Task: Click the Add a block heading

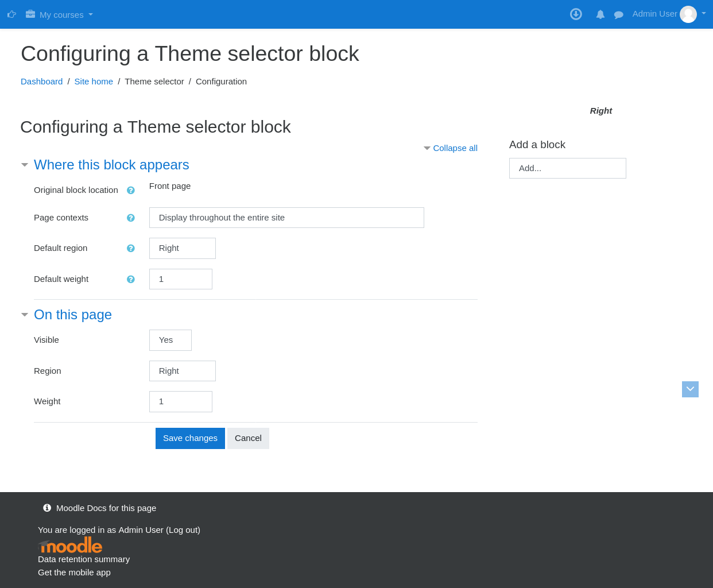Action: (537, 145)
